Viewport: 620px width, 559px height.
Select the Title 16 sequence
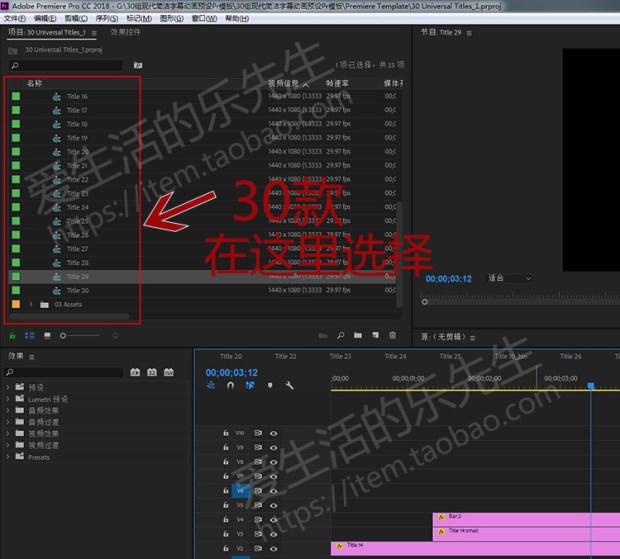pos(77,96)
